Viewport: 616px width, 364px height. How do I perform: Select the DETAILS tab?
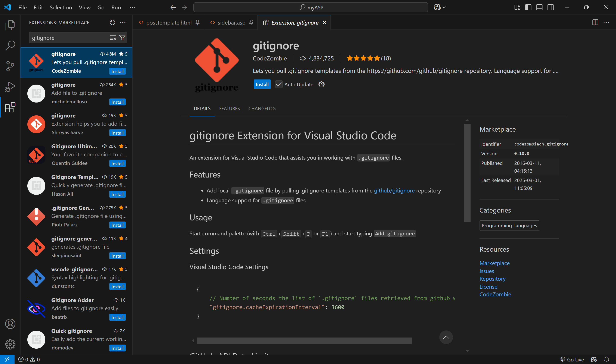(x=202, y=109)
